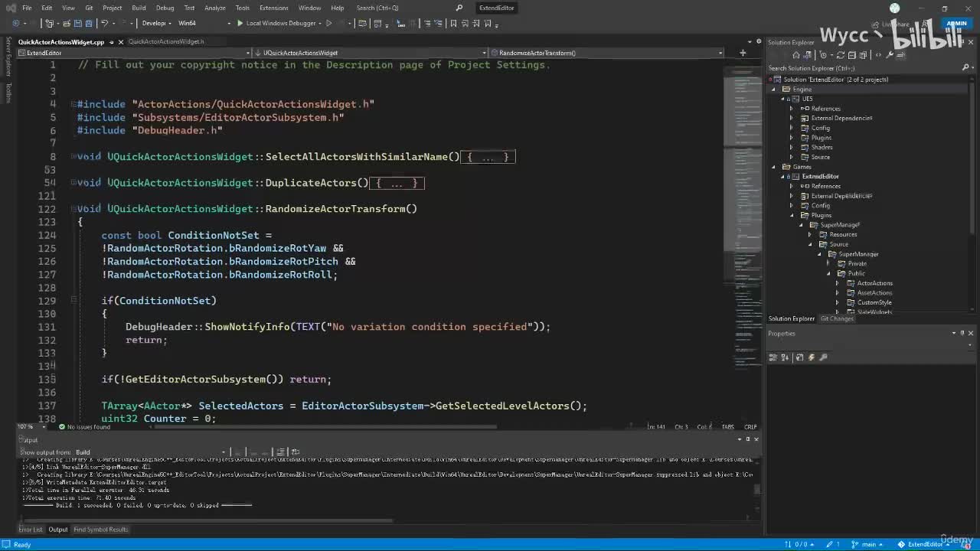The height and width of the screenshot is (551, 980).
Task: Switch to Find Symbol Results tab
Action: 101,530
